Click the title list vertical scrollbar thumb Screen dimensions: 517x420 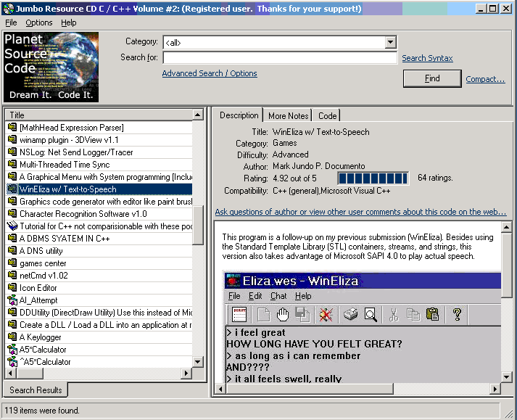coord(198,225)
